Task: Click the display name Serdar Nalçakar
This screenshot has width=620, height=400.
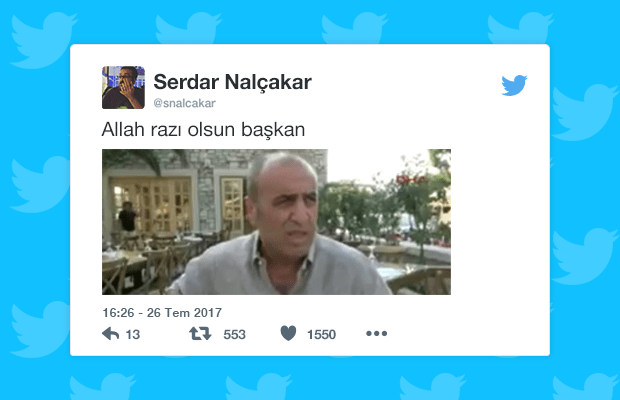Action: [x=232, y=82]
